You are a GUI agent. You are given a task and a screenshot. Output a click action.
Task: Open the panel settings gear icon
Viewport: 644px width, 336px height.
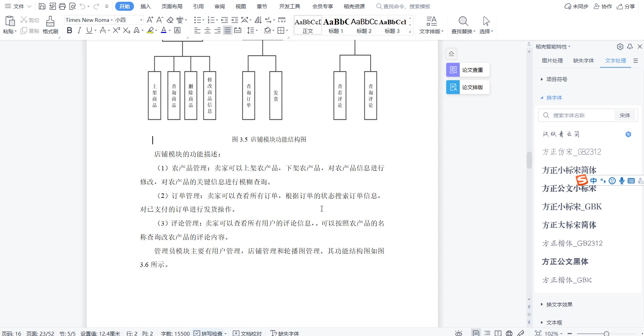(x=620, y=47)
